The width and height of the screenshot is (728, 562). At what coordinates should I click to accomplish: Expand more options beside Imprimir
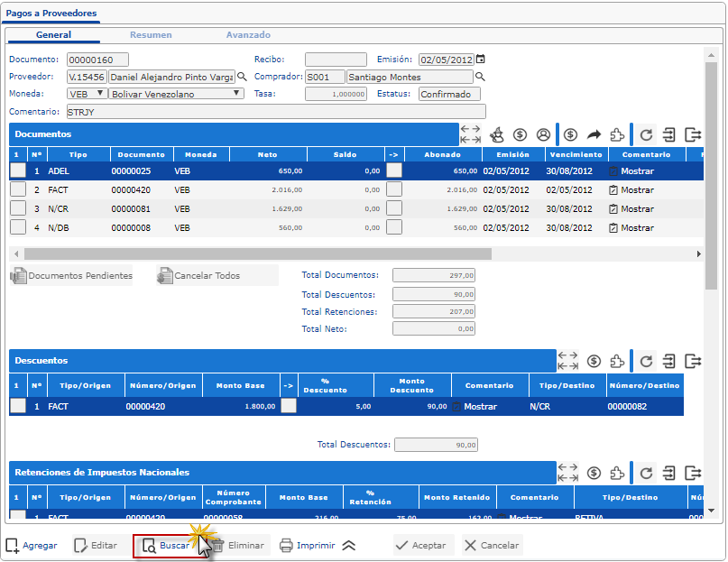349,545
